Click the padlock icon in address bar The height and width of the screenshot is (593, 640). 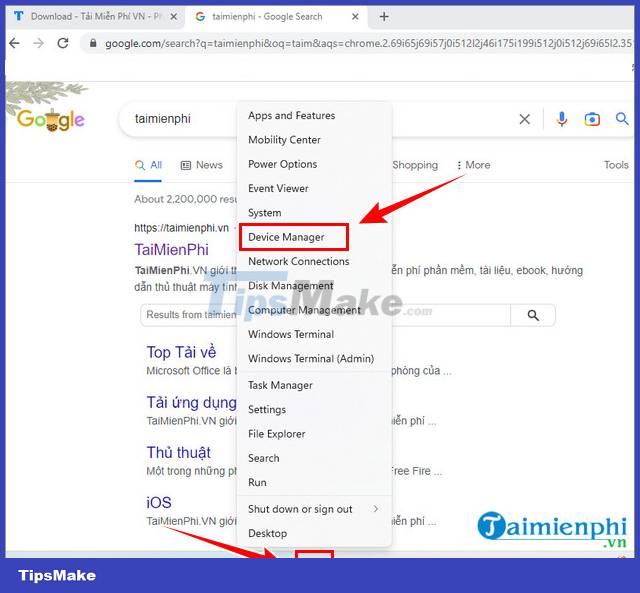tap(93, 43)
